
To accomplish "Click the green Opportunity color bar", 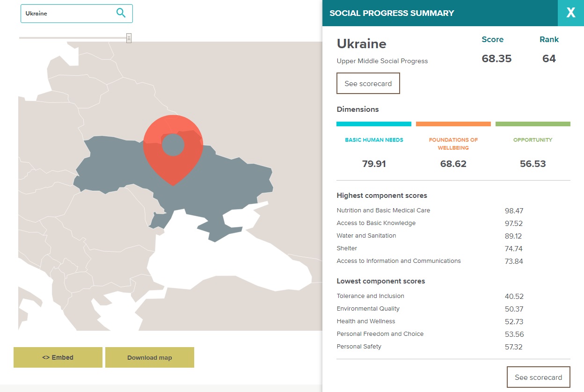I will [533, 124].
